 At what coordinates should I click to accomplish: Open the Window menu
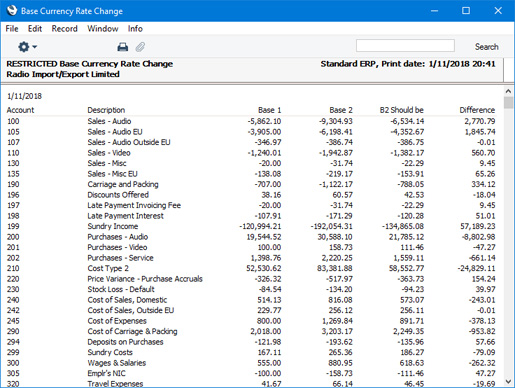click(x=103, y=29)
